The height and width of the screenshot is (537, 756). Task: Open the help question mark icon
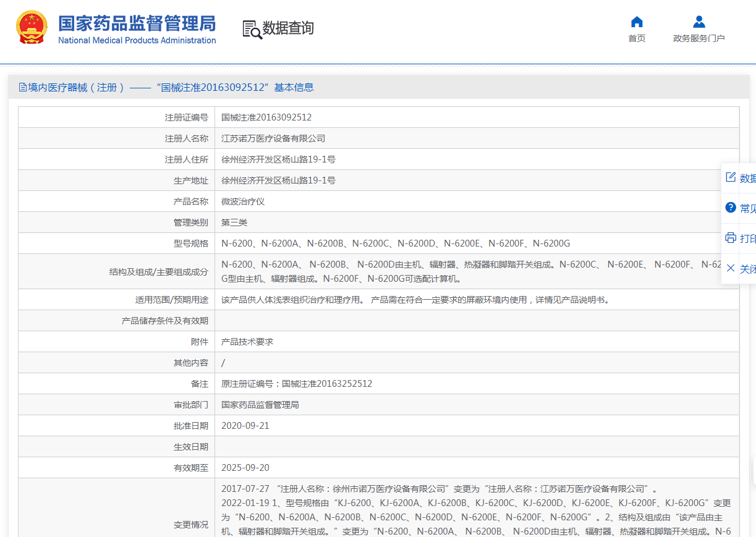(731, 208)
